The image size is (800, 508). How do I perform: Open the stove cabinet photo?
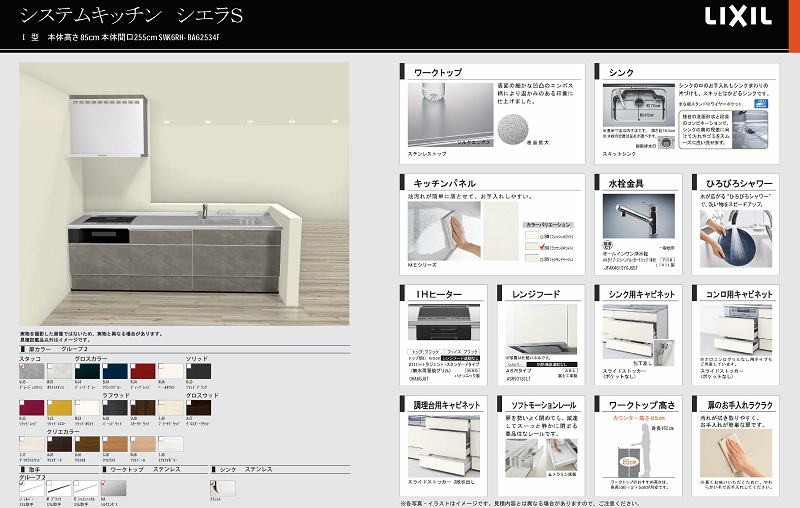coord(736,329)
